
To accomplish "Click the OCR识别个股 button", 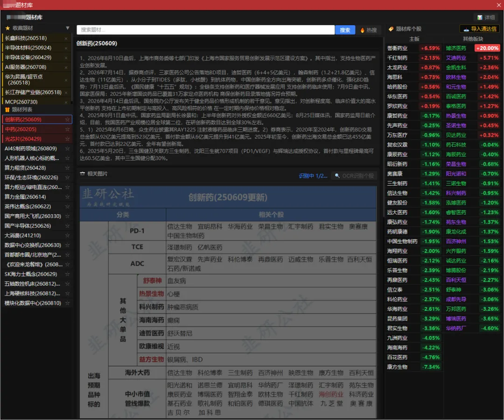I will click(x=355, y=176).
